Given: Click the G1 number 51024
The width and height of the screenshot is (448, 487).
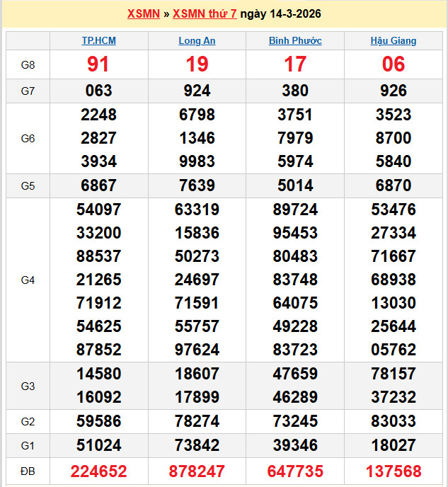Looking at the screenshot, I should tap(98, 446).
